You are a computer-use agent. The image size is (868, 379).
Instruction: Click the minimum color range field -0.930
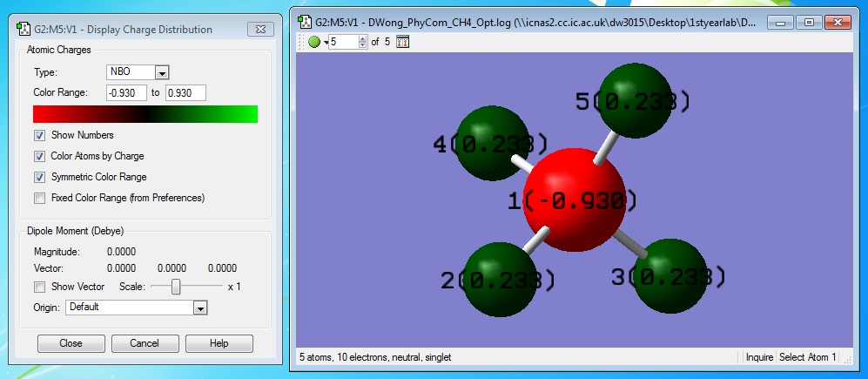tap(126, 93)
